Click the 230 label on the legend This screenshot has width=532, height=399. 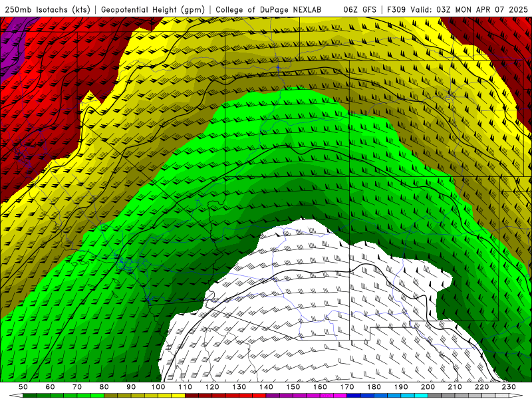click(x=509, y=387)
